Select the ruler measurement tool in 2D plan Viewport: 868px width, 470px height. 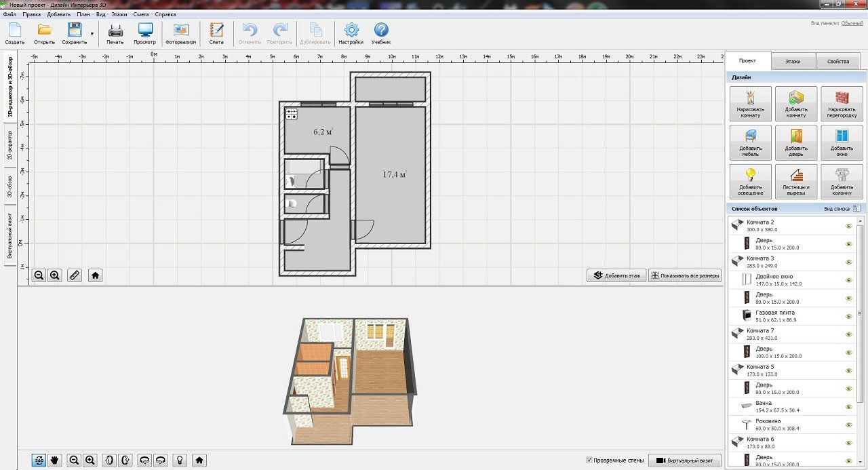pos(75,275)
